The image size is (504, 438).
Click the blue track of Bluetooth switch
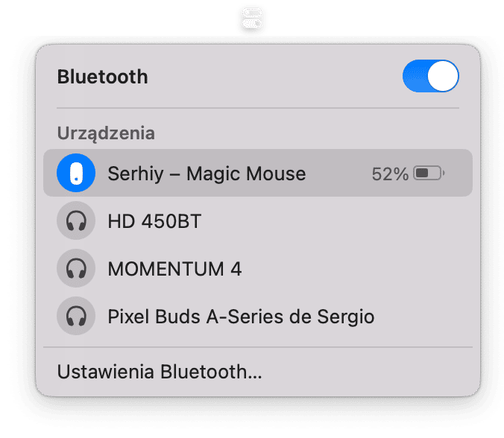(x=415, y=76)
